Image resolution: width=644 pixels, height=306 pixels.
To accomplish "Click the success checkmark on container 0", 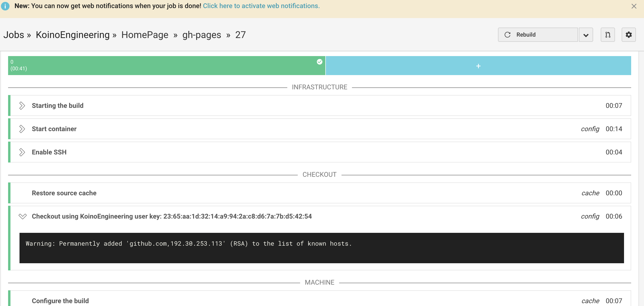I will (x=319, y=62).
